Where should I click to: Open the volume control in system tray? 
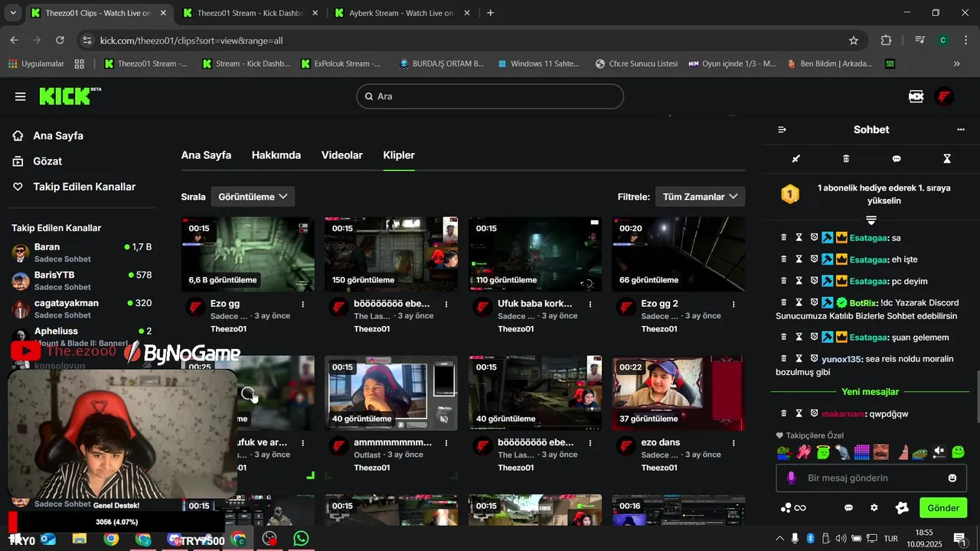pyautogui.click(x=841, y=539)
